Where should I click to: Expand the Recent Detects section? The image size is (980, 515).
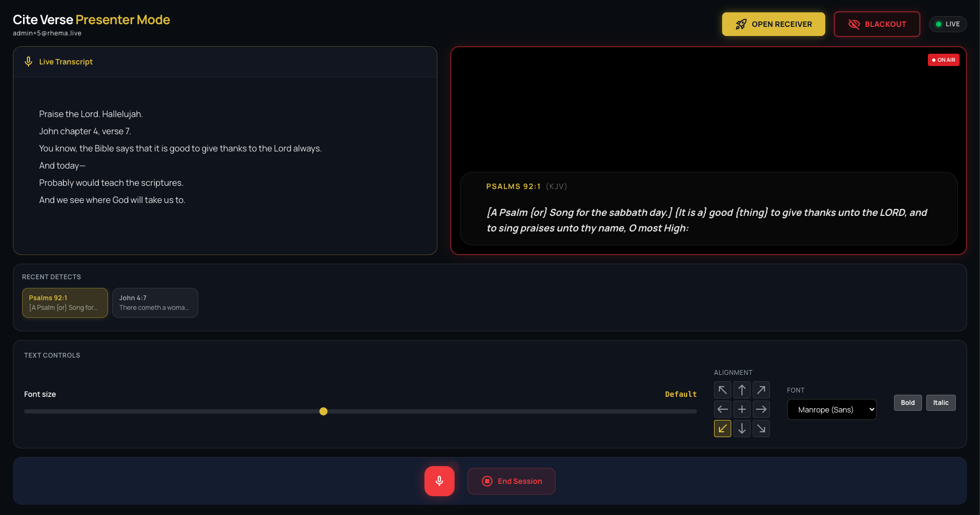pyautogui.click(x=52, y=277)
